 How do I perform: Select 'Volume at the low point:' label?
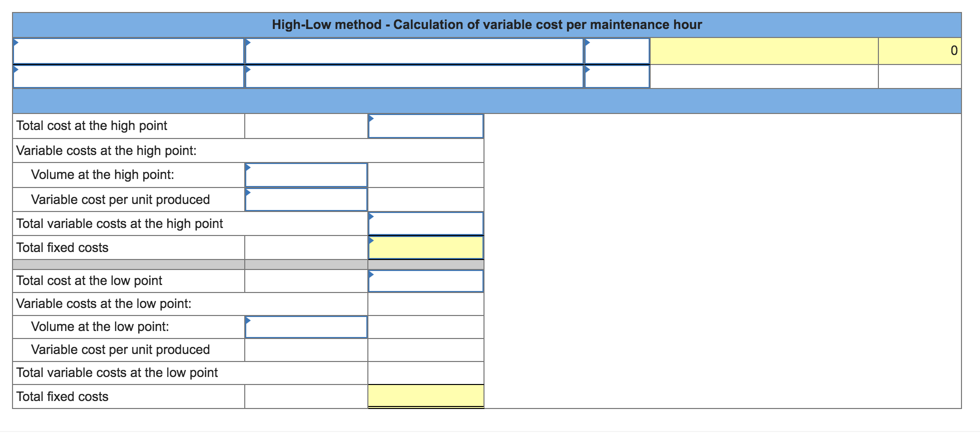100,326
